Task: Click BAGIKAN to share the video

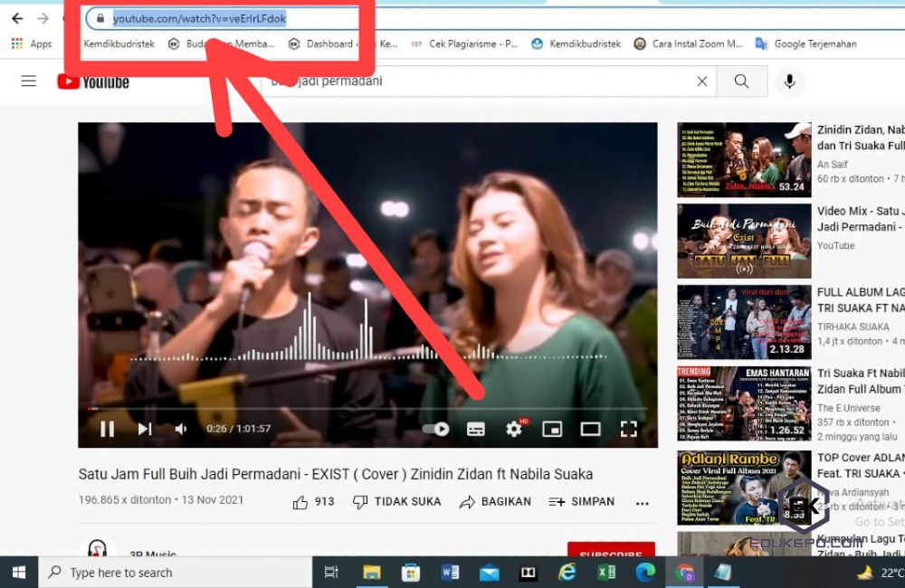Action: [x=494, y=500]
